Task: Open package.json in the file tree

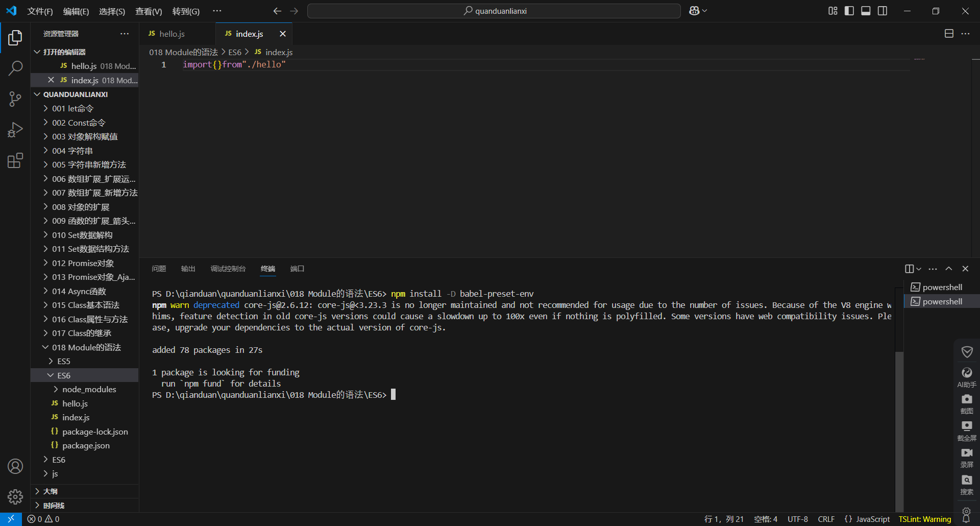Action: click(x=86, y=446)
